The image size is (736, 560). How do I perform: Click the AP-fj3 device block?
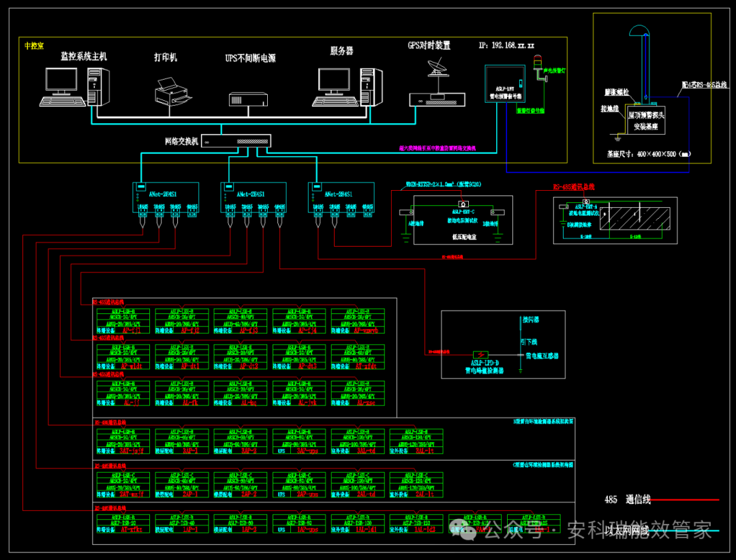coord(241,321)
